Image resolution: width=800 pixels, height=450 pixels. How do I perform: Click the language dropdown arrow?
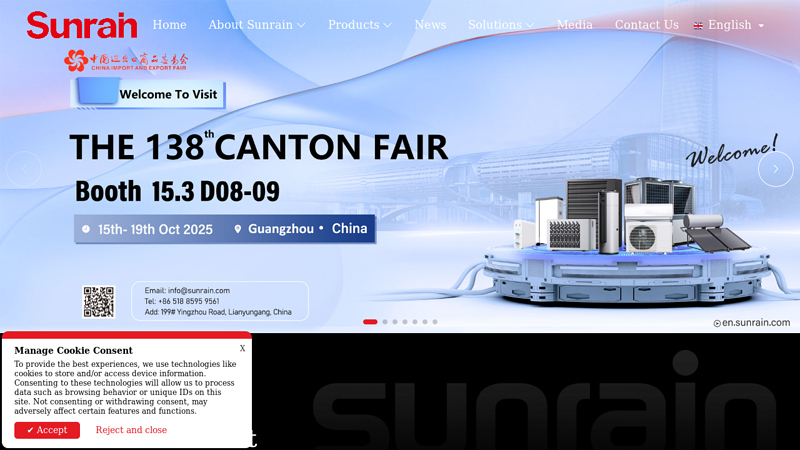click(x=761, y=26)
